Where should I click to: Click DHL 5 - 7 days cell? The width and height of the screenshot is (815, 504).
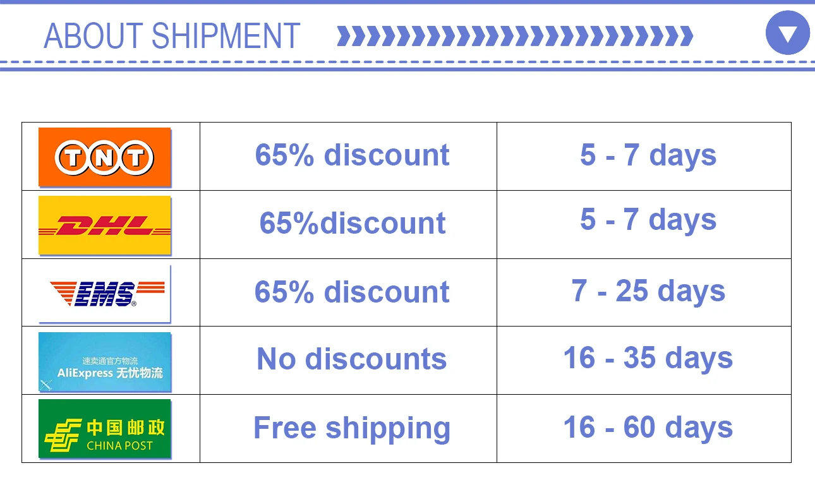pyautogui.click(x=648, y=220)
